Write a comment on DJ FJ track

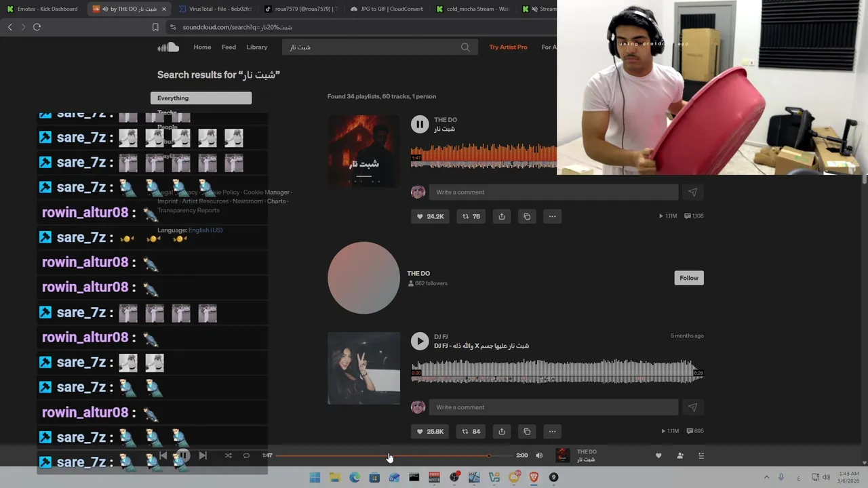point(553,407)
